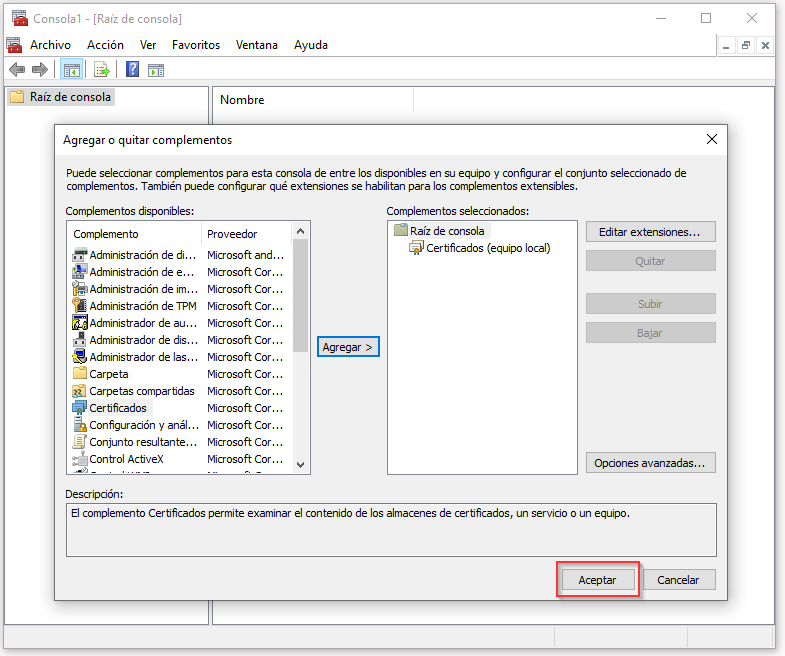Select Carpetas compartidas in available snap-ins
Image resolution: width=785 pixels, height=656 pixels.
[x=141, y=391]
